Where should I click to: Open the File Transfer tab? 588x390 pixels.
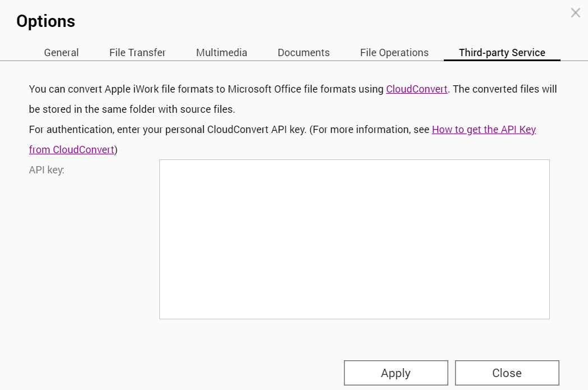click(137, 53)
